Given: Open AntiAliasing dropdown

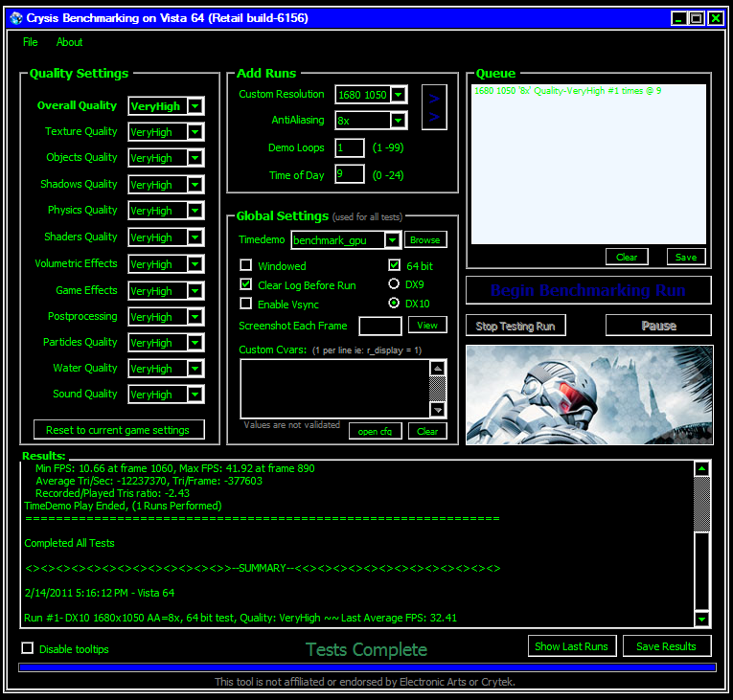Looking at the screenshot, I should [399, 121].
